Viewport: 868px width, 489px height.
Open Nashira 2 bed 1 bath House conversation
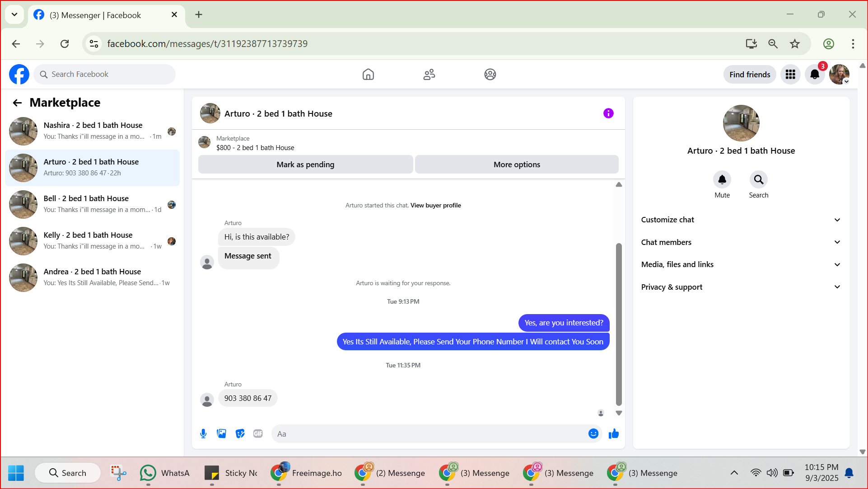pyautogui.click(x=93, y=131)
